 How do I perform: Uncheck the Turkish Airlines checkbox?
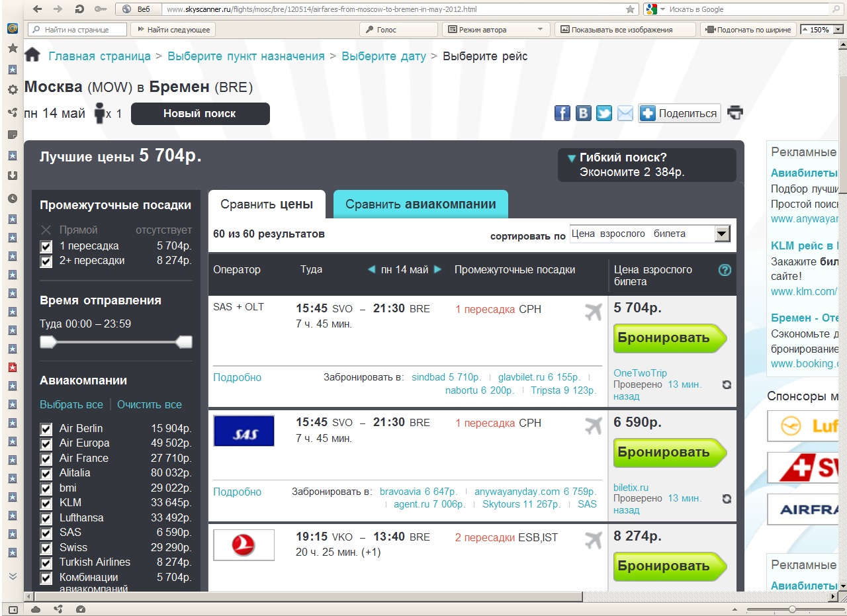coord(46,562)
